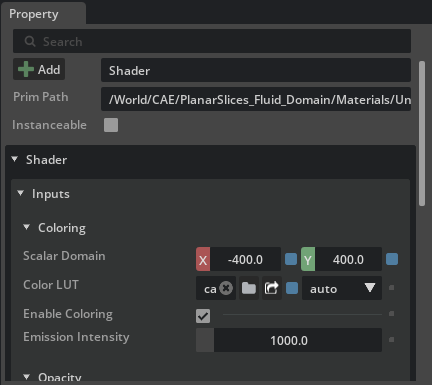
Task: Click the Search input field
Action: (x=212, y=41)
